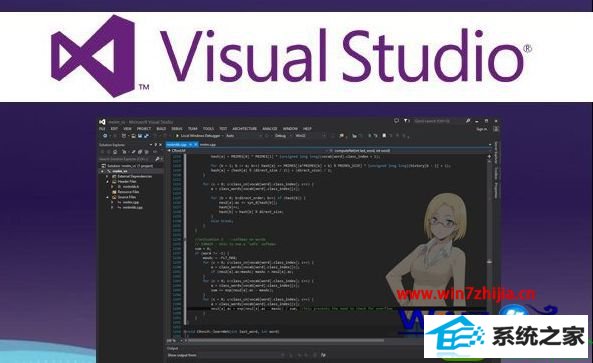Click the Visual Studio logo in title bar
This screenshot has height=363, width=593.
tap(102, 122)
